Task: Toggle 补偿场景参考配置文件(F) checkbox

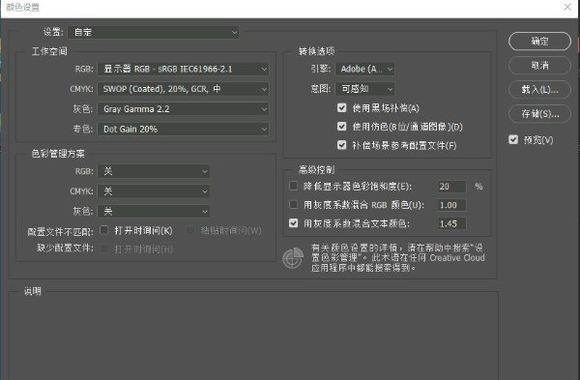Action: [342, 145]
